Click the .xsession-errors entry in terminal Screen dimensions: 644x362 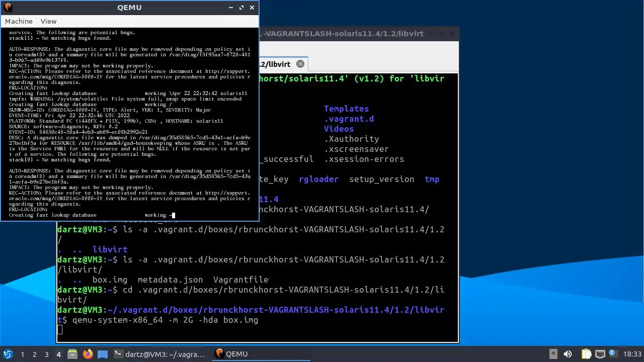tap(364, 159)
